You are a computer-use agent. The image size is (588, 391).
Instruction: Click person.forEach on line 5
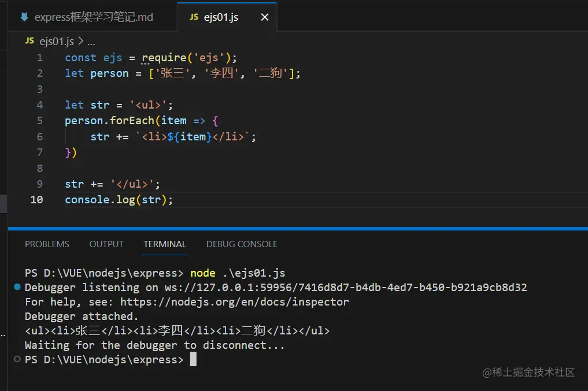(x=109, y=121)
